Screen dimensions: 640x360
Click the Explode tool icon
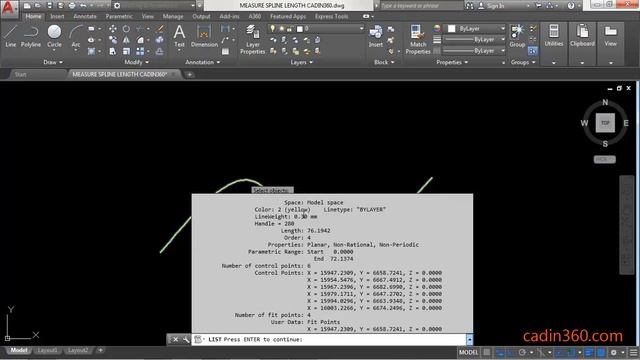click(160, 40)
